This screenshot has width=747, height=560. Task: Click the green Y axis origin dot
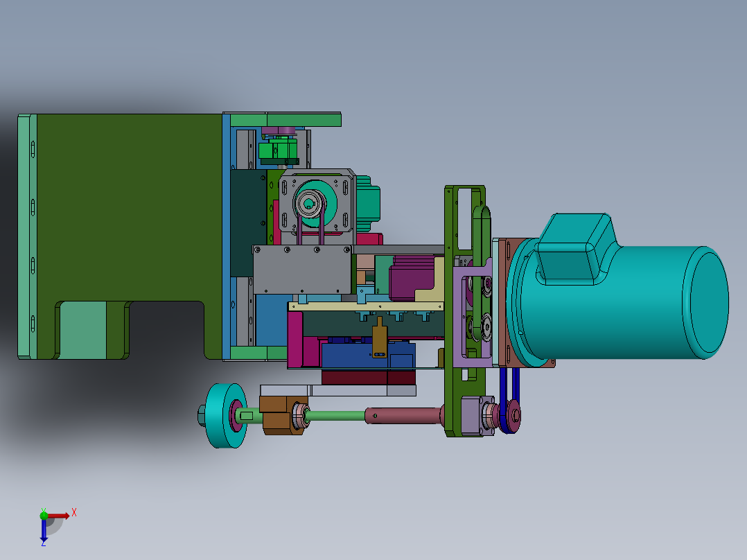click(x=44, y=515)
